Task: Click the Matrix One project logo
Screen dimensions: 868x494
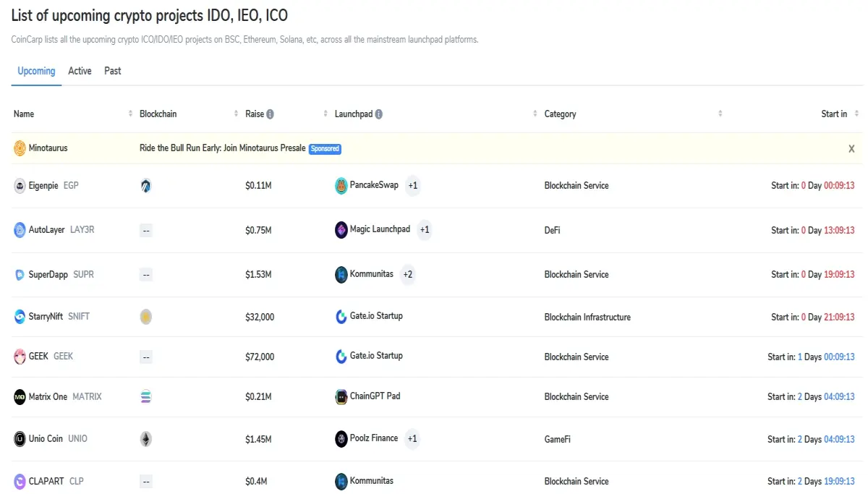Action: click(x=20, y=397)
